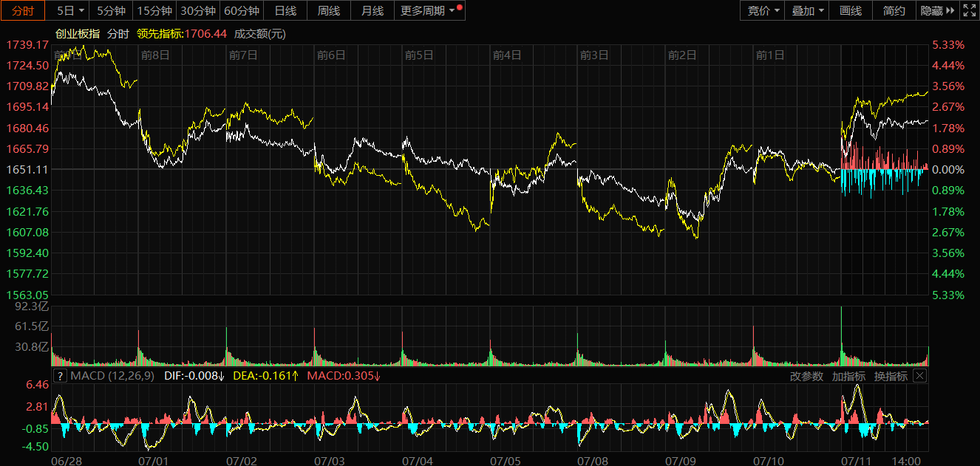Screen dimensions: 980x466
Task: Click the DIF:-0.008 value
Action: point(194,376)
